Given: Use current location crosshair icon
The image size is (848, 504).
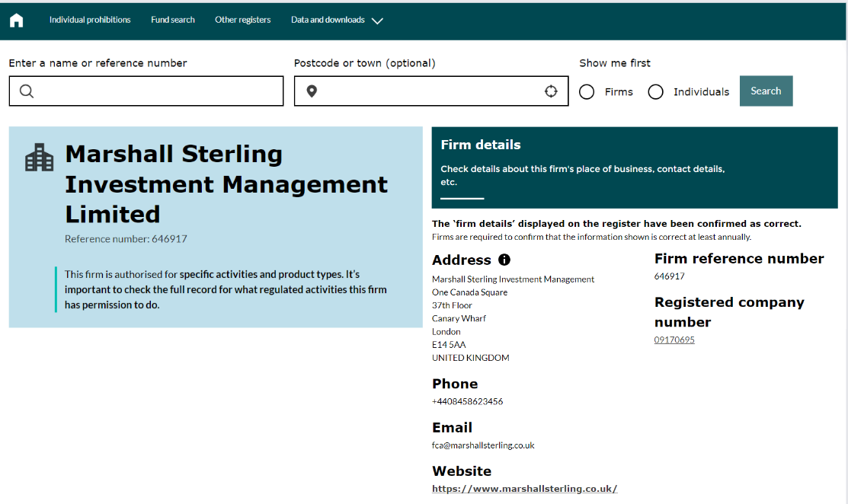Looking at the screenshot, I should point(551,91).
